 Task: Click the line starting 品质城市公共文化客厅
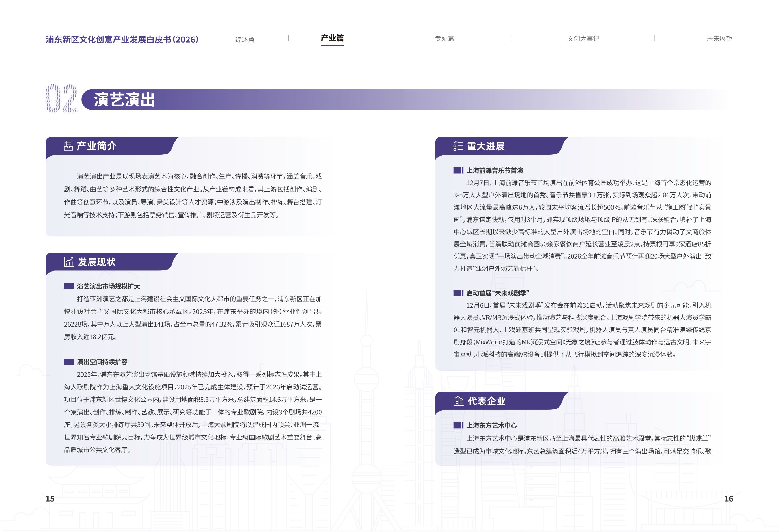[97, 450]
